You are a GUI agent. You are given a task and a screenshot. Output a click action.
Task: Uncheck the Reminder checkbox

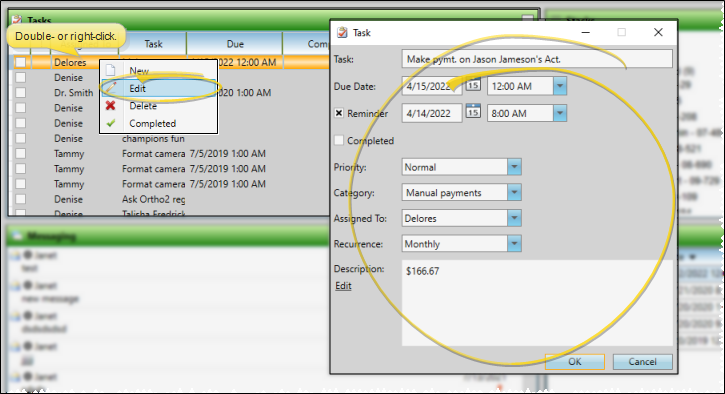click(x=339, y=113)
